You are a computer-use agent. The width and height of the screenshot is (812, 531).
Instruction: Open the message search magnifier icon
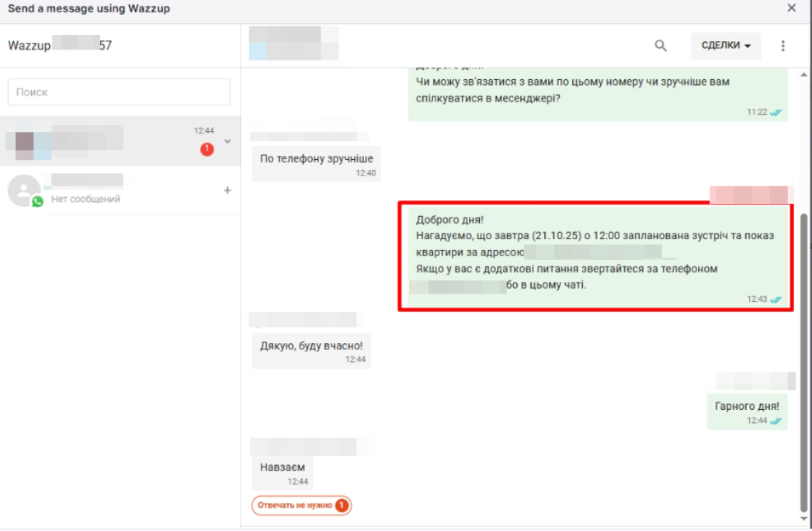click(x=660, y=46)
